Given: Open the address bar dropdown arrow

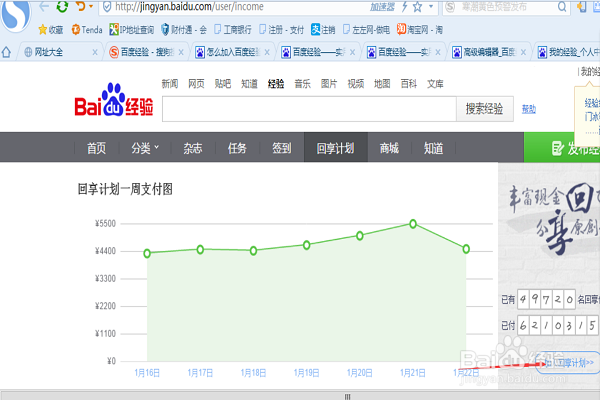Looking at the screenshot, I should pos(431,7).
